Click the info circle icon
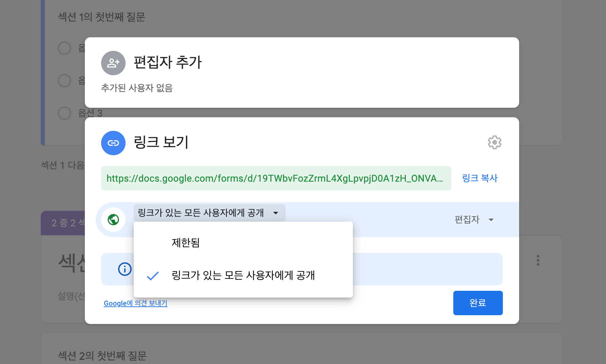Viewport: 606px width, 364px height. point(125,269)
